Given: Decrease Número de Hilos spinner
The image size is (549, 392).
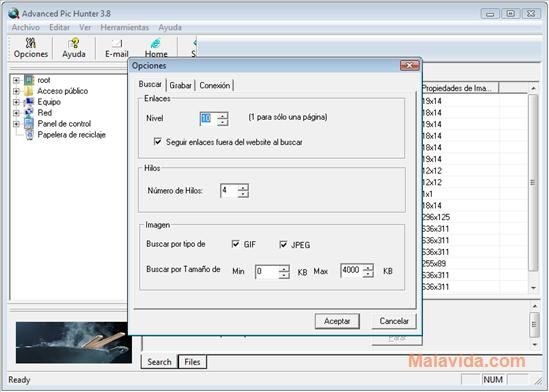Looking at the screenshot, I should tap(243, 194).
